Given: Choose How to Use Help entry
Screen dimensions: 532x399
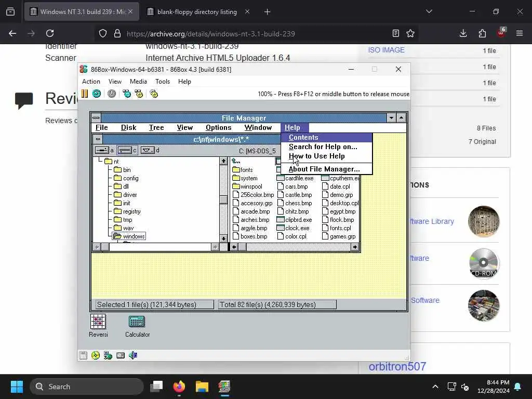Looking at the screenshot, I should click(x=327, y=156).
